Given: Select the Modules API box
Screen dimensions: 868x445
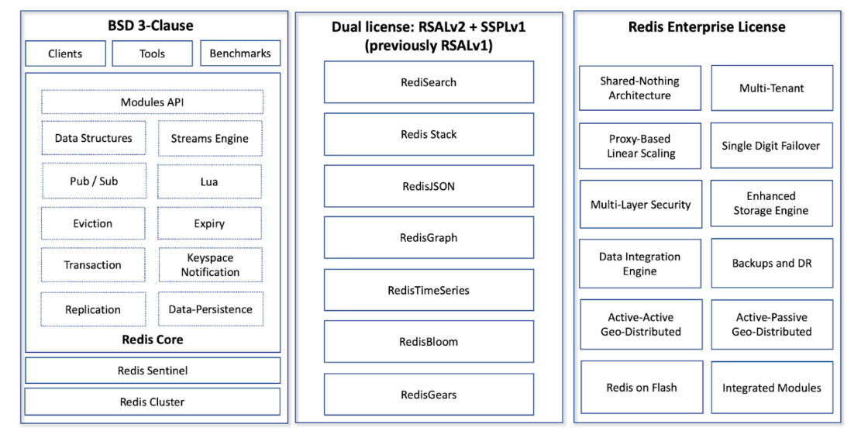Looking at the screenshot, I should [x=152, y=102].
